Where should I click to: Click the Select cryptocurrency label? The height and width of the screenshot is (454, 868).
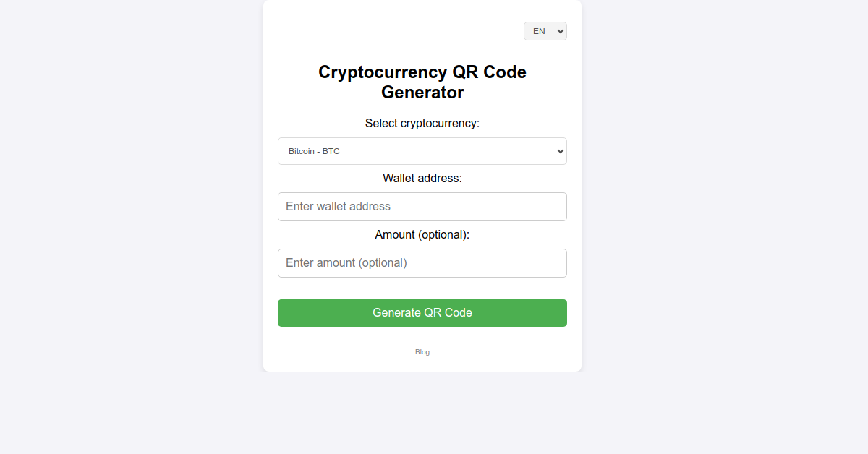tap(422, 123)
